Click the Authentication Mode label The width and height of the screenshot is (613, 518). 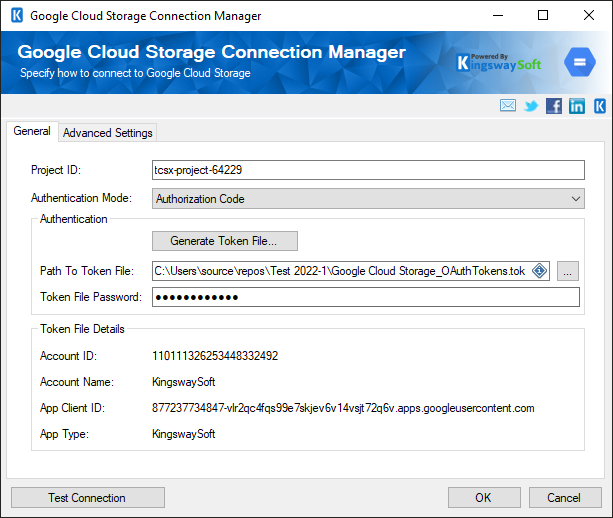pos(81,198)
